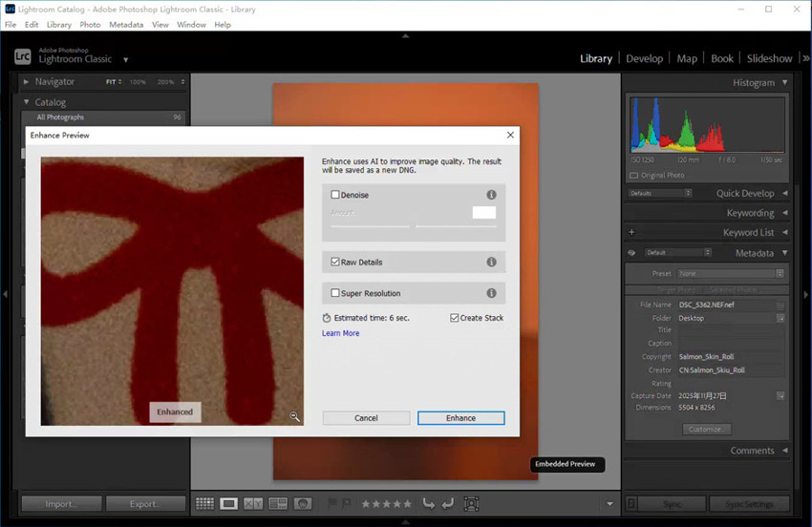The width and height of the screenshot is (812, 527).
Task: Collapse the Histogram panel
Action: pos(785,82)
